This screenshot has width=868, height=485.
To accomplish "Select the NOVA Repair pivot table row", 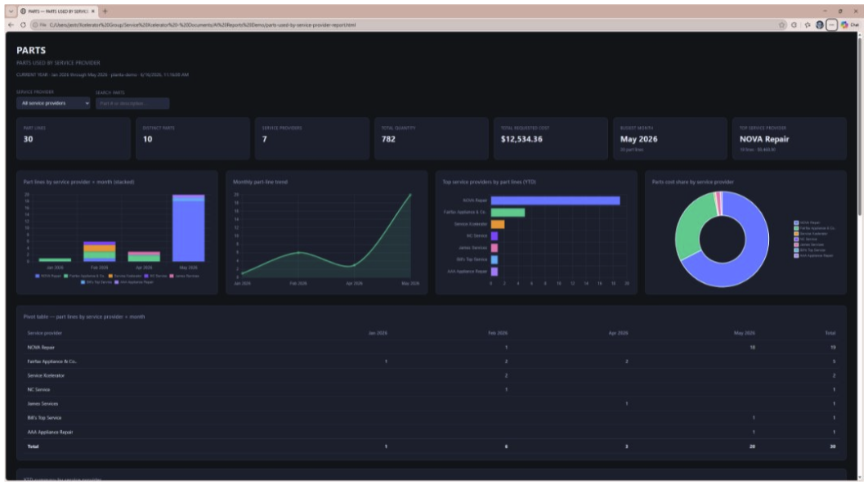I will point(432,347).
